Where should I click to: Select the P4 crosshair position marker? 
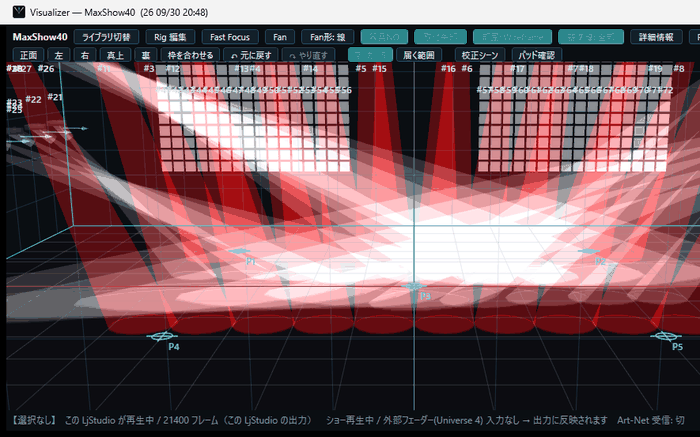tap(162, 336)
